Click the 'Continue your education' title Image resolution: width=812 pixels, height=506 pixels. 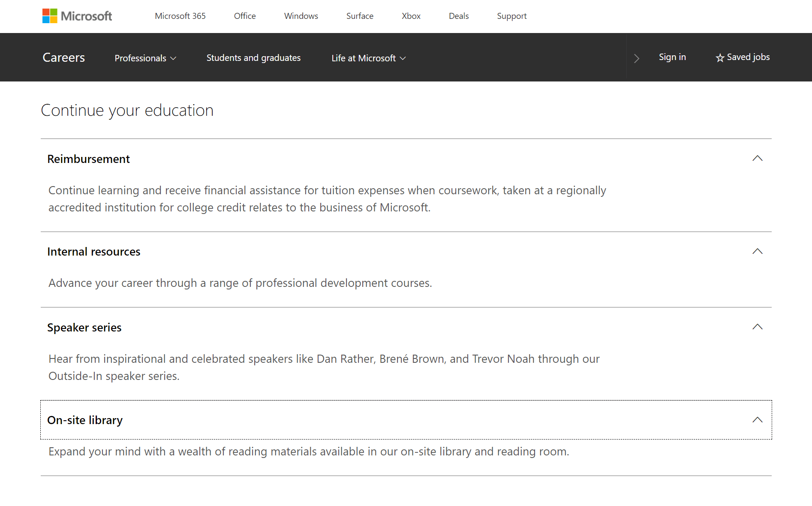pyautogui.click(x=127, y=111)
